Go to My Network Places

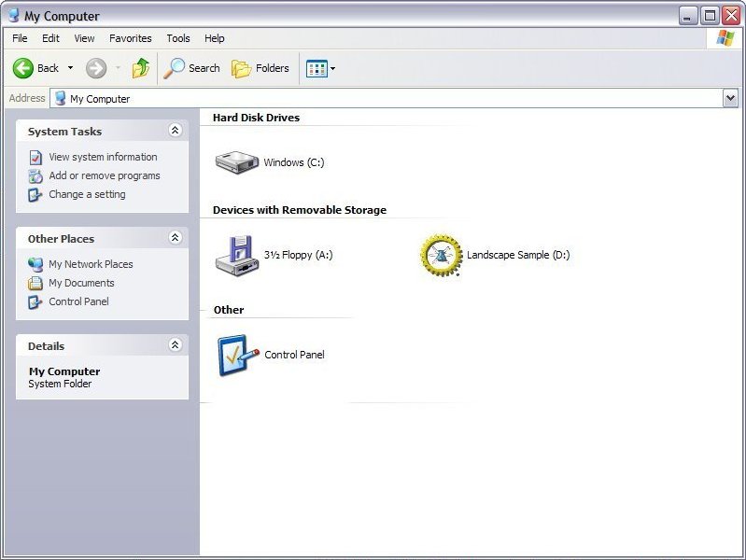[x=91, y=264]
